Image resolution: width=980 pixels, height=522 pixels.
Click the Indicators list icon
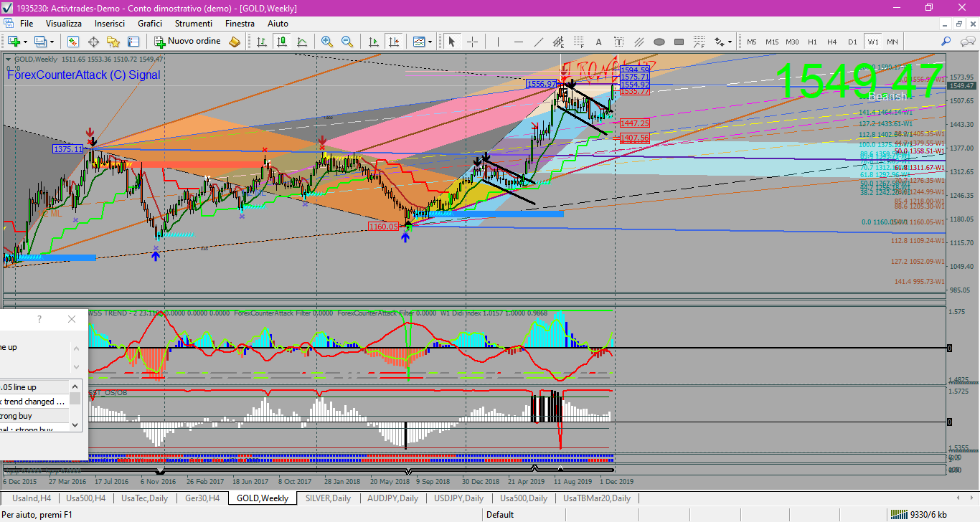(x=418, y=42)
